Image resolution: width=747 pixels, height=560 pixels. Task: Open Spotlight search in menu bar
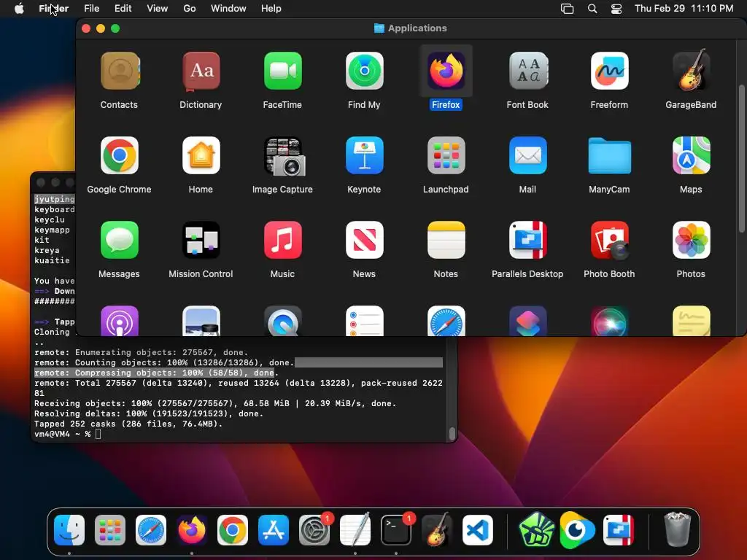pos(592,9)
